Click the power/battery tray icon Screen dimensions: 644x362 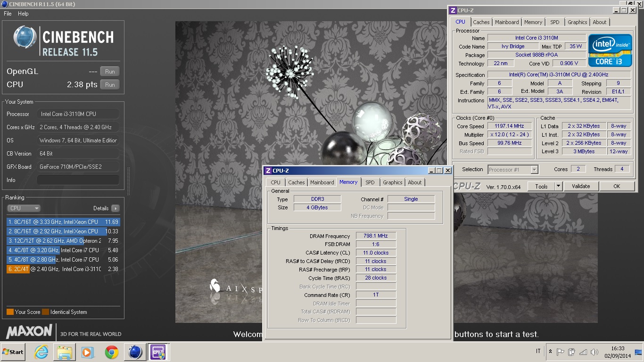572,352
